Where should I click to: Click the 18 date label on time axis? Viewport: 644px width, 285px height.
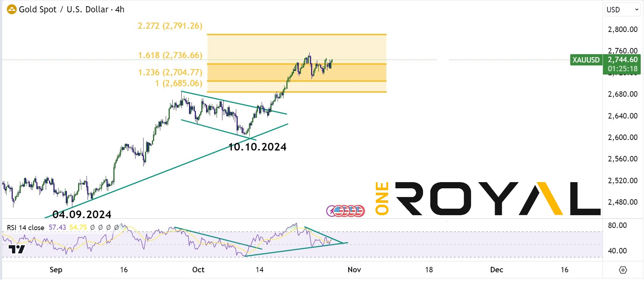429,270
